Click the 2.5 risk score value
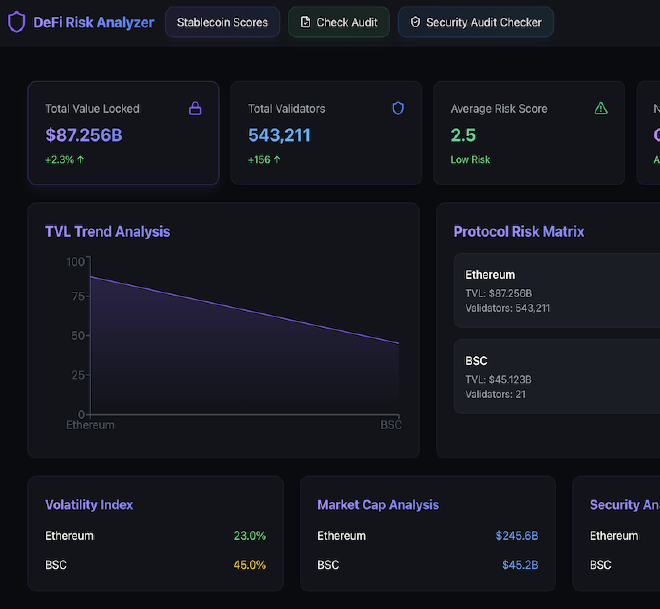The image size is (660, 609). coord(463,135)
